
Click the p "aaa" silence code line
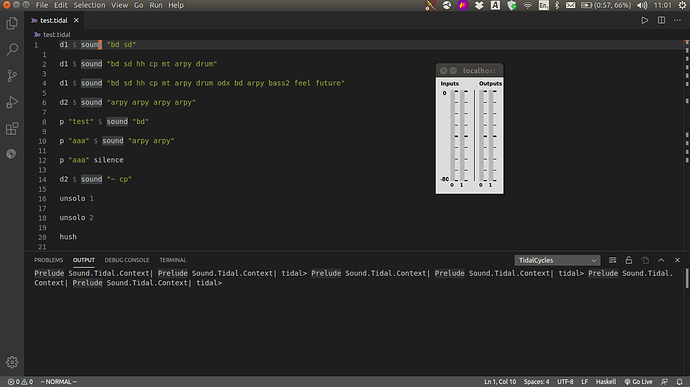pos(92,160)
